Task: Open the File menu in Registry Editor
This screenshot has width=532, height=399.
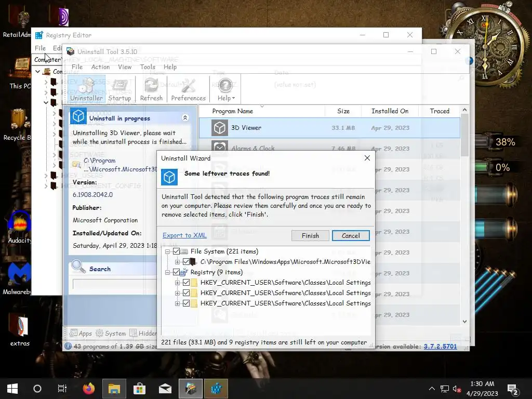Action: point(40,48)
